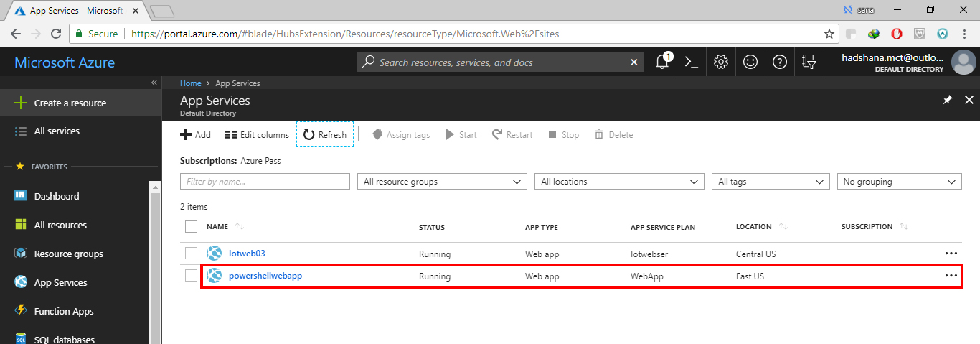This screenshot has width=980, height=344.
Task: Go back in the browser
Action: tap(16, 34)
